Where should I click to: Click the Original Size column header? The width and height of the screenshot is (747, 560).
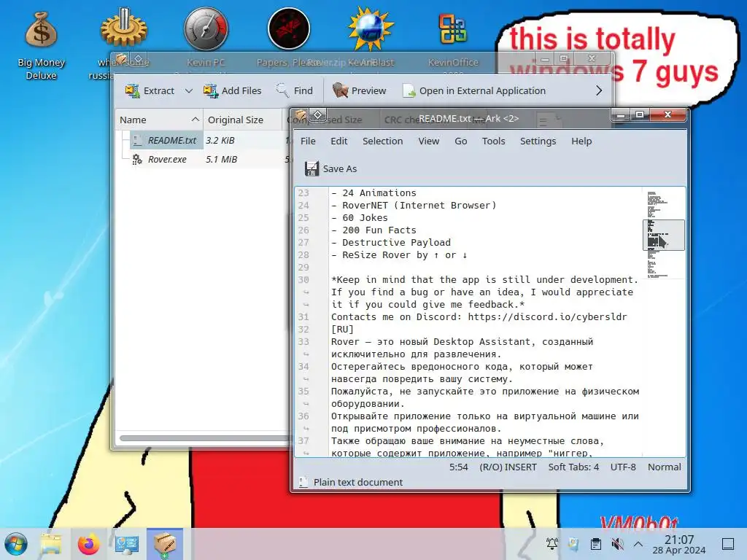tap(243, 120)
